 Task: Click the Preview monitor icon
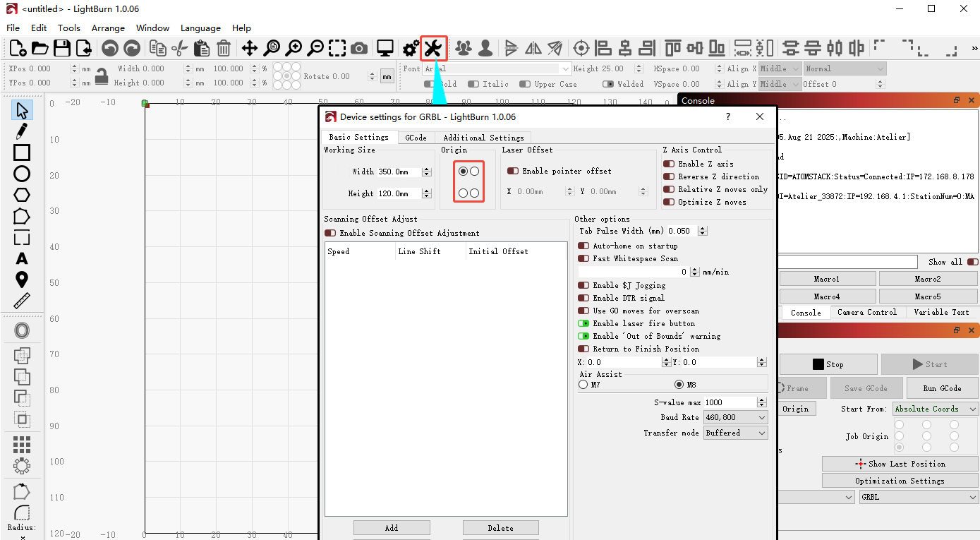385,48
